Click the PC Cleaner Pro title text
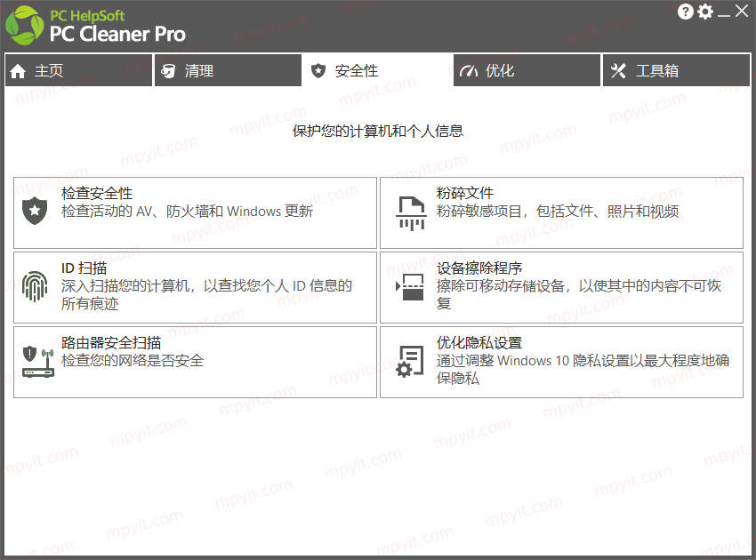Screen dimensions: 756x560 coord(117,34)
